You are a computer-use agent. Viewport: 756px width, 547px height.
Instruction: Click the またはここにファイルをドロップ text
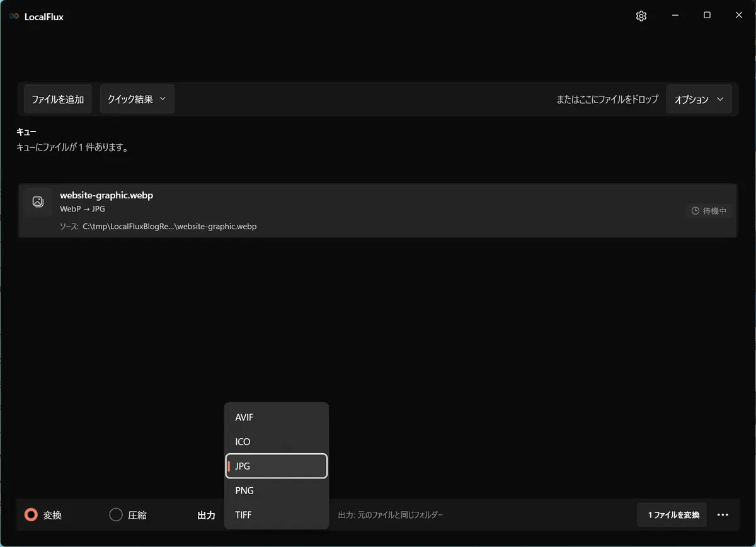point(607,99)
